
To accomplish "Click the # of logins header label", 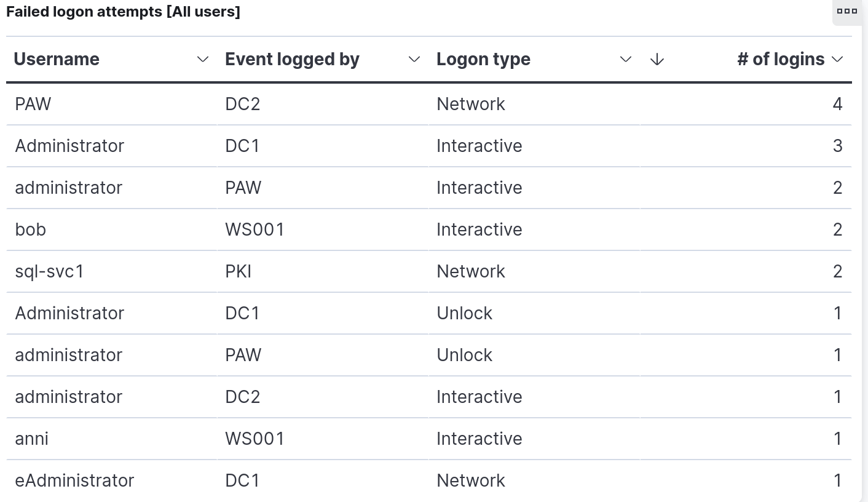I will 781,59.
